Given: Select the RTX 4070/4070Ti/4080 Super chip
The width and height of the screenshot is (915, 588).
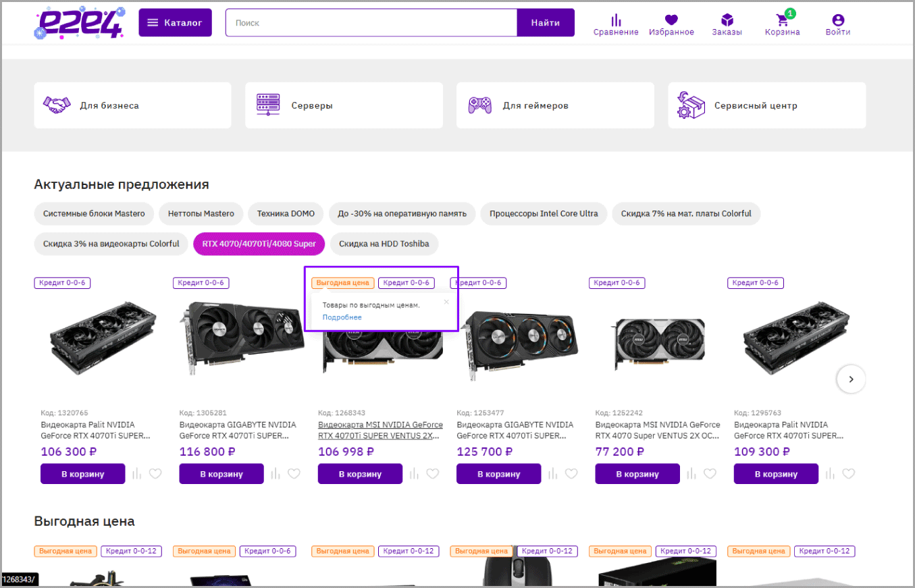Looking at the screenshot, I should [259, 244].
